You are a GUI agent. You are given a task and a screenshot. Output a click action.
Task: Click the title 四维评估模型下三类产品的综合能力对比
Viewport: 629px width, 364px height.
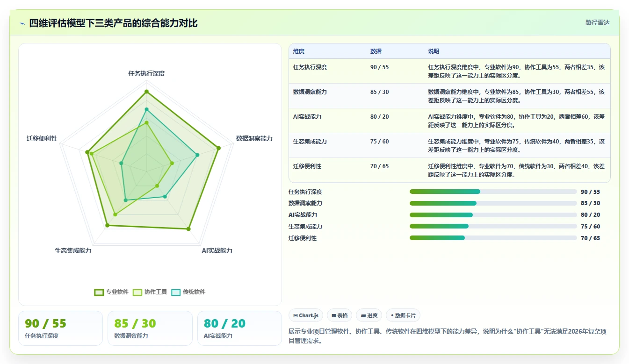113,23
